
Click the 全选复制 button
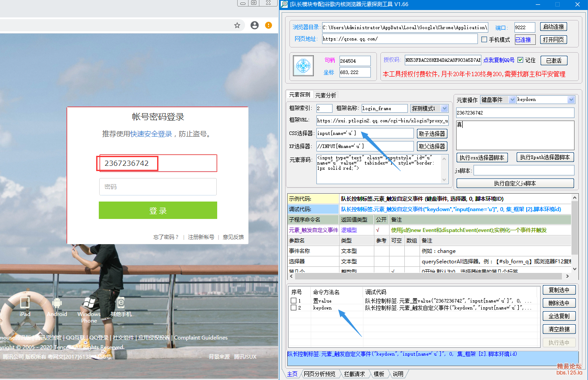point(559,316)
